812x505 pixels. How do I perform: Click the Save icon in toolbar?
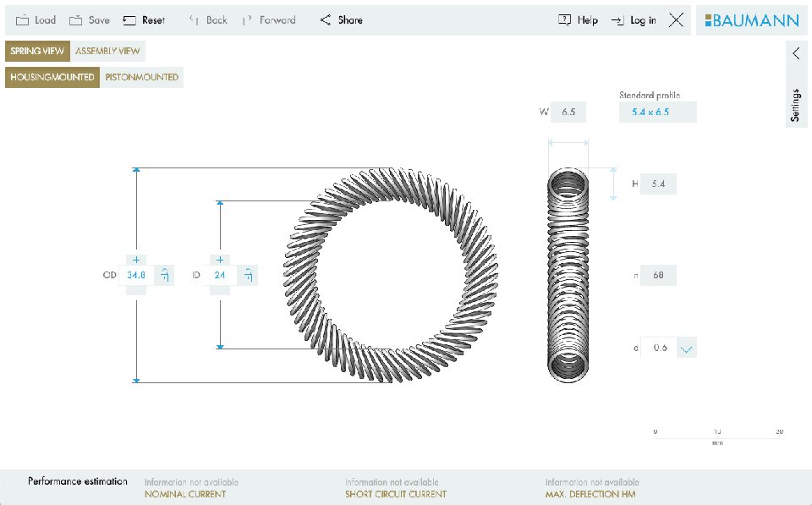tap(75, 20)
